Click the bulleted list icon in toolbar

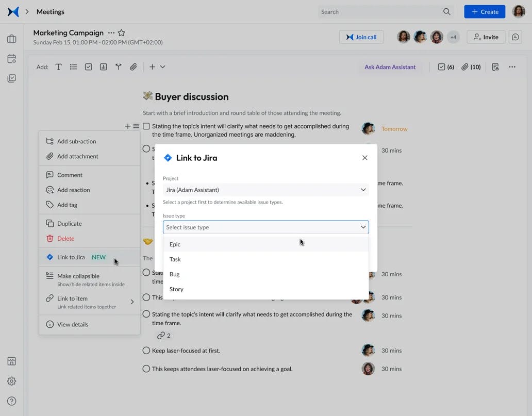(x=74, y=67)
